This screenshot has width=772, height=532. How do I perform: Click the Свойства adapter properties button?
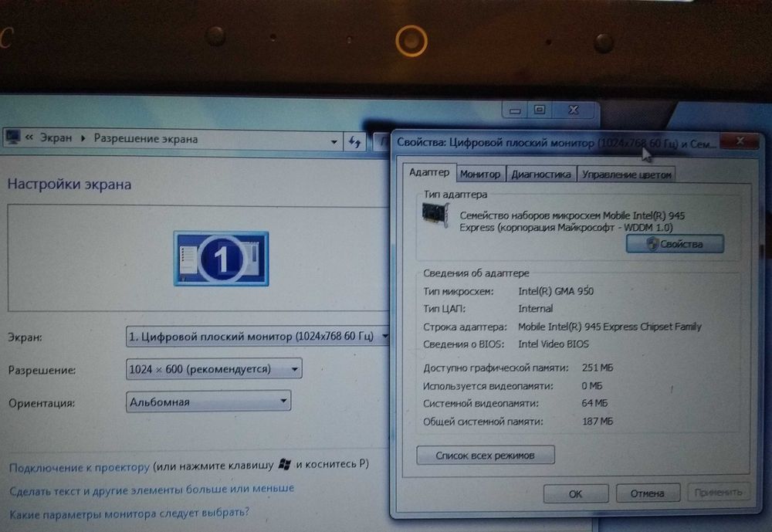[x=675, y=244]
